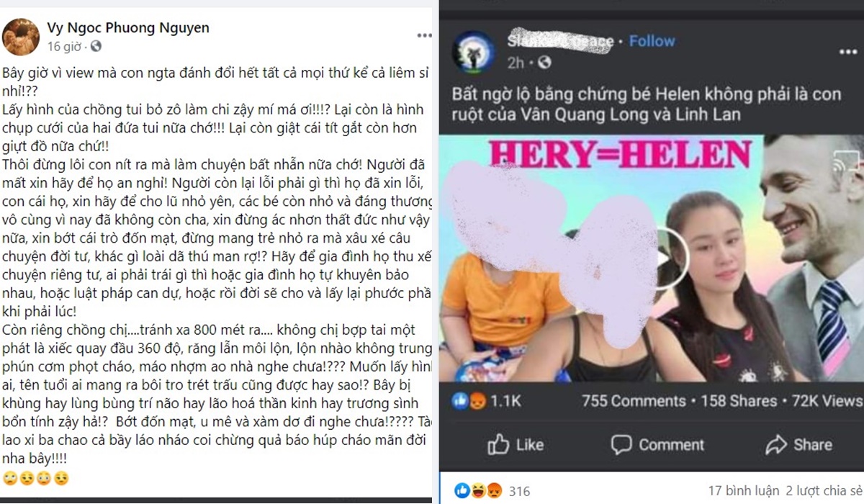This screenshot has height=504, width=864.
Task: Open the 17 bình luận comments link
Action: [x=742, y=492]
